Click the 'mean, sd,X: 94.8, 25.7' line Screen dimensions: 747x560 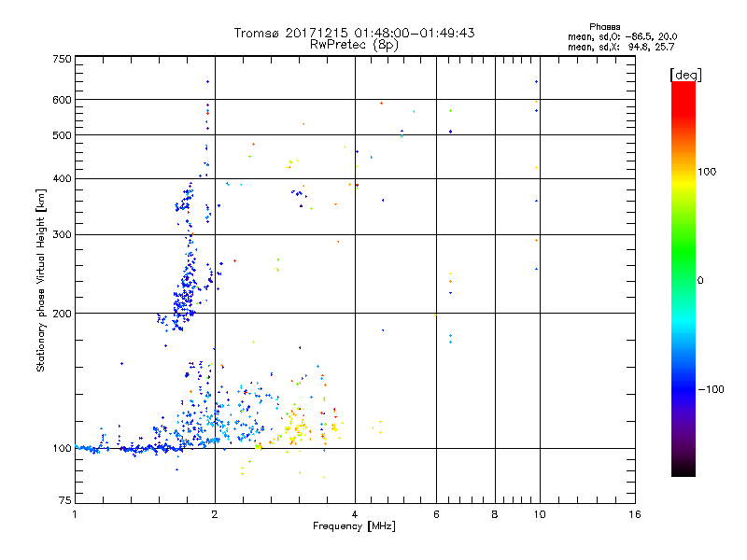621,47
